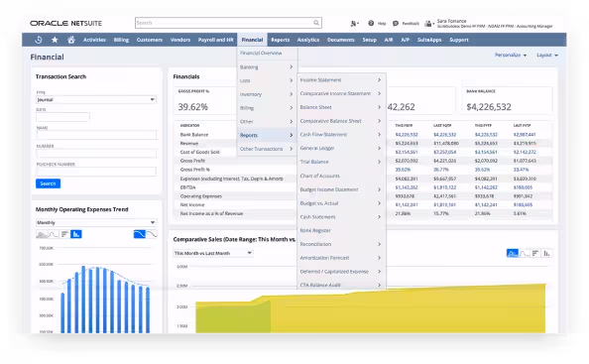Viewport: 589px width, 364px height.
Task: Open the Recent Records clock icon
Action: (x=39, y=40)
